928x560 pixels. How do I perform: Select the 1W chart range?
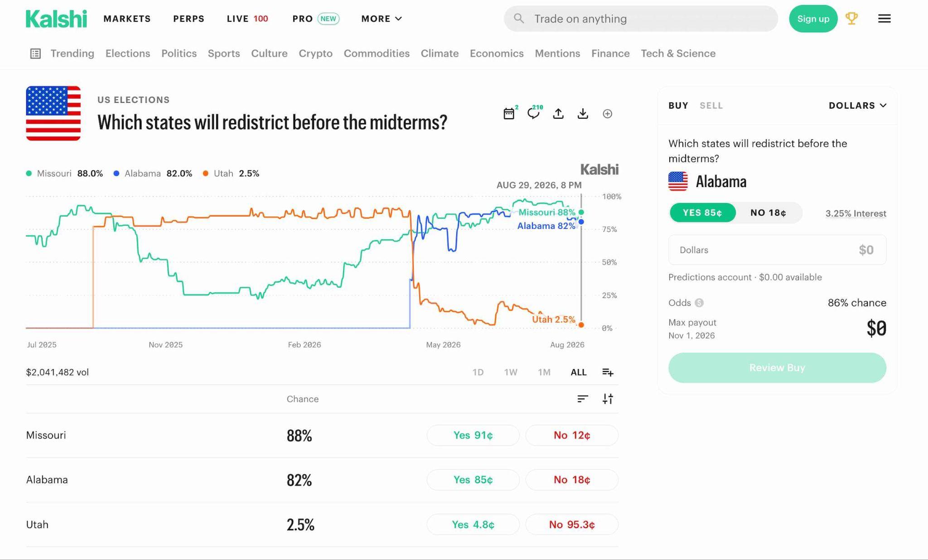click(x=511, y=372)
